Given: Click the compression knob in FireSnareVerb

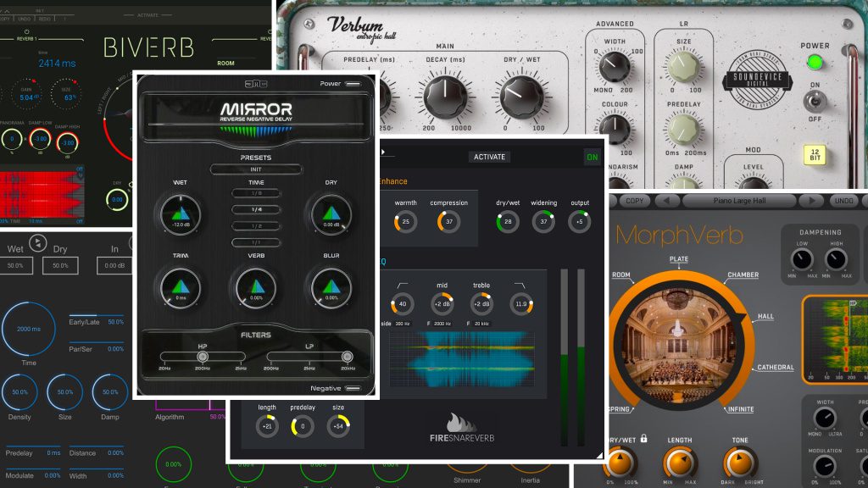Looking at the screenshot, I should pos(449,222).
